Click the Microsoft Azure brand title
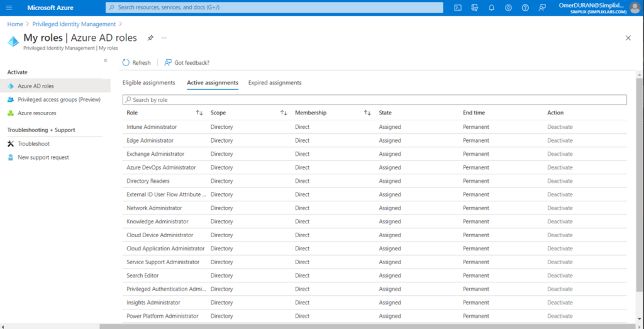Viewport: 644px width, 329px height. (50, 8)
